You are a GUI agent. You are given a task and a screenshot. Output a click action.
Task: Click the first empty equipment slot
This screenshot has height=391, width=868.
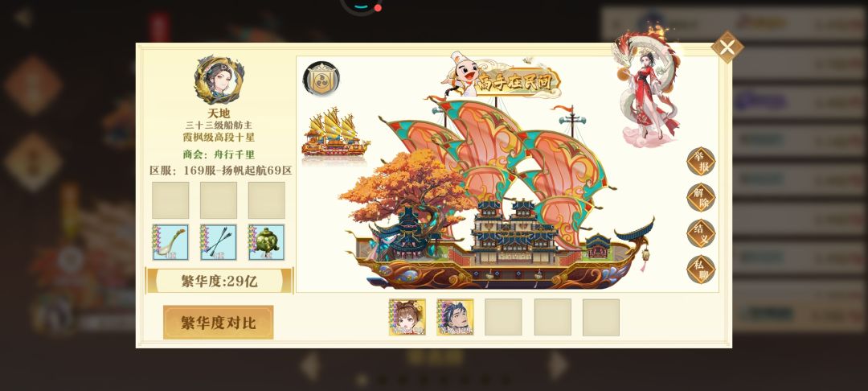point(170,200)
